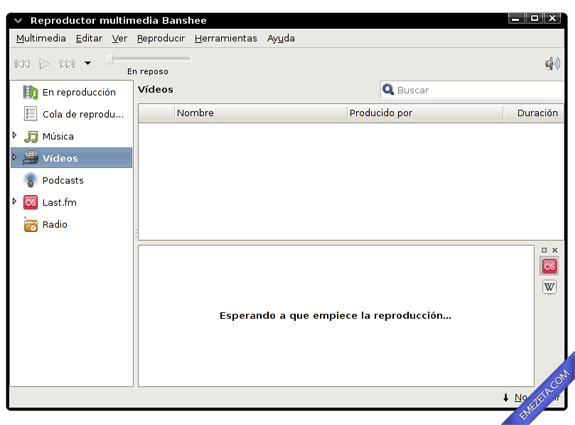The width and height of the screenshot is (575, 425).
Task: Expand the Música tree node
Action: click(15, 135)
